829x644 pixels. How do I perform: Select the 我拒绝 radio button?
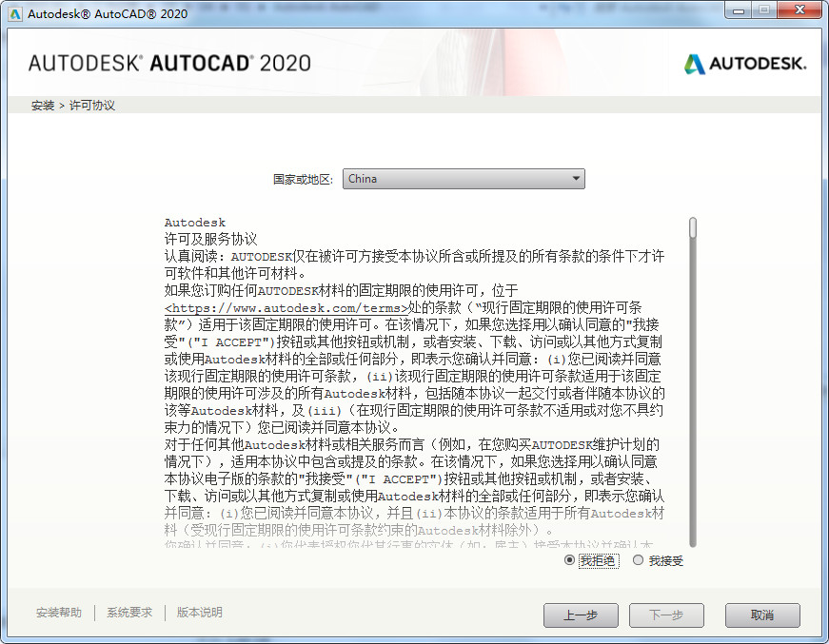568,560
